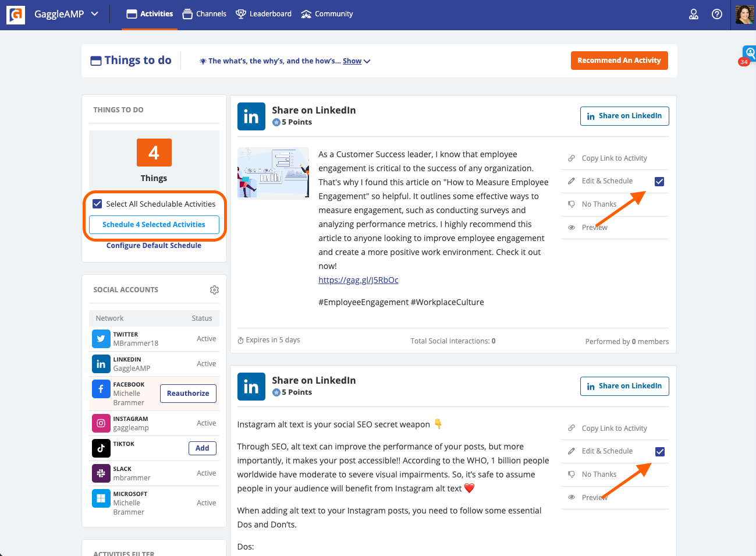Copy Link to Activity for employee engagement post

(x=614, y=158)
